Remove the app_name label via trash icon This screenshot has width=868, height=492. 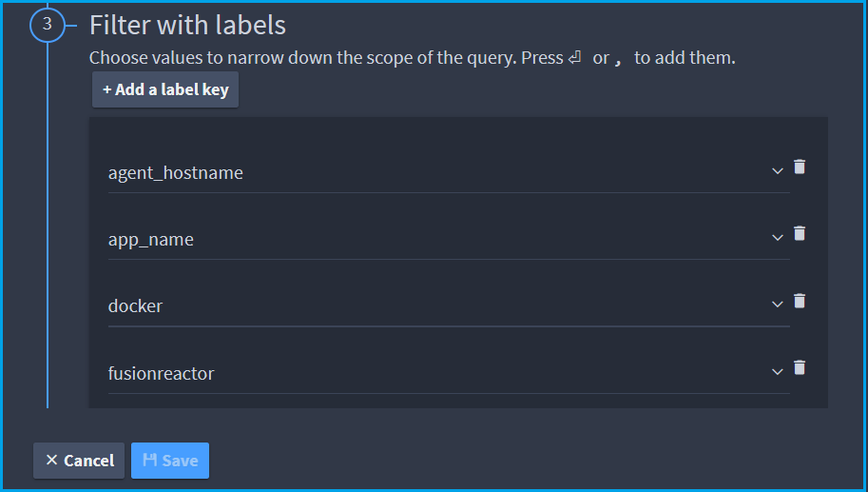800,233
